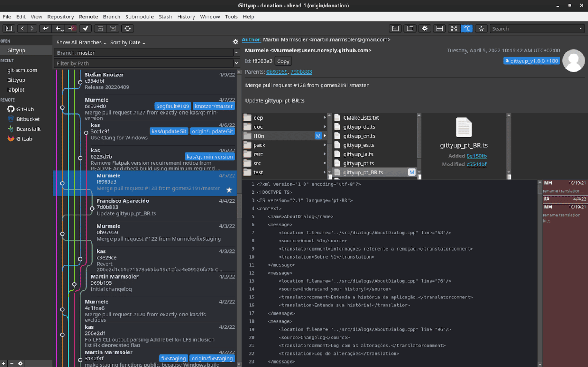
Task: Open the commit checkmark tool
Action: tap(85, 28)
